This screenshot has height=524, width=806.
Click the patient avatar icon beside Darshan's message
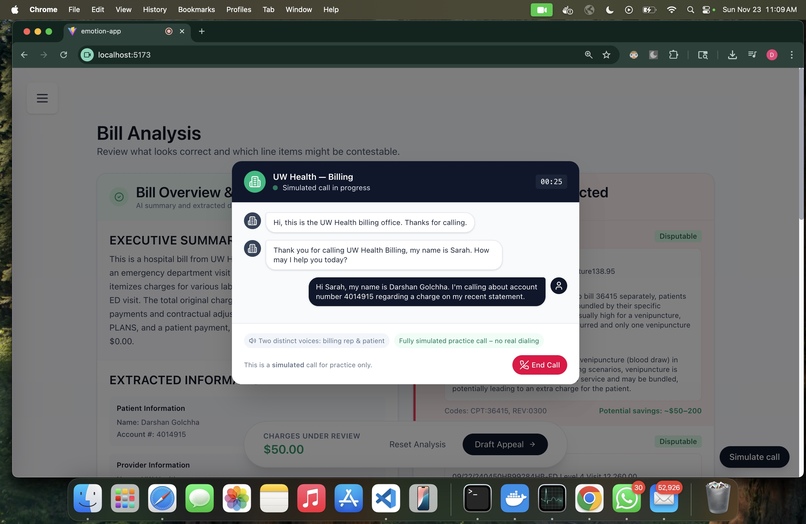pyautogui.click(x=559, y=285)
